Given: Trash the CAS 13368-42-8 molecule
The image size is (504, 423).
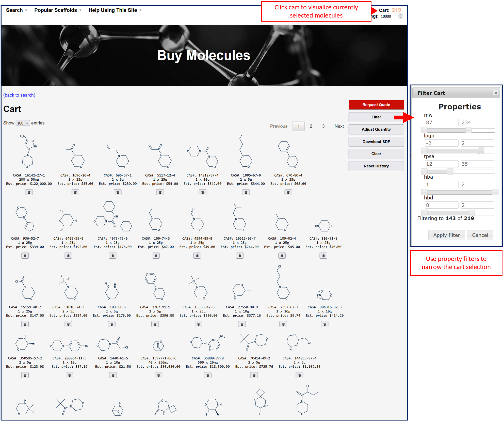Looking at the screenshot, I should (x=199, y=324).
